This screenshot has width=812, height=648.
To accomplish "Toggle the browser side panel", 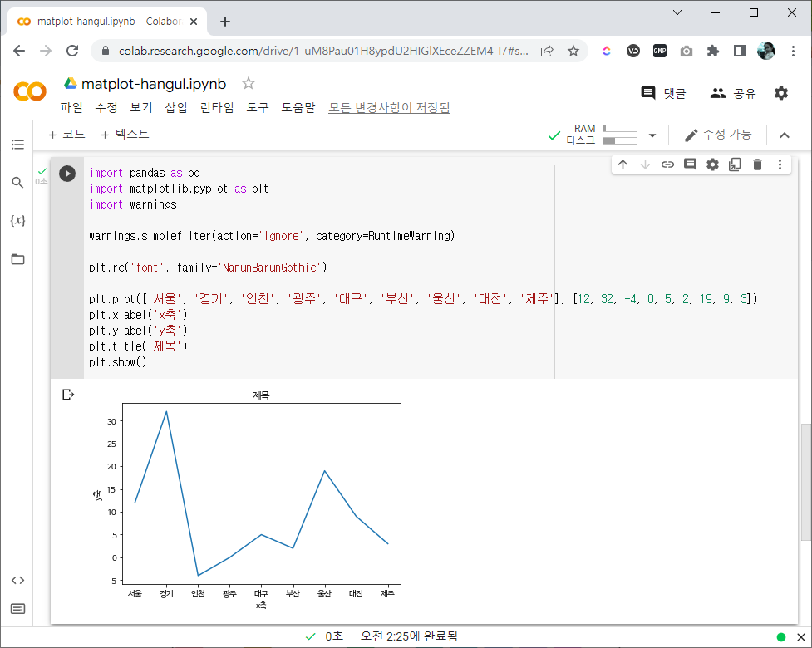I will 740,51.
